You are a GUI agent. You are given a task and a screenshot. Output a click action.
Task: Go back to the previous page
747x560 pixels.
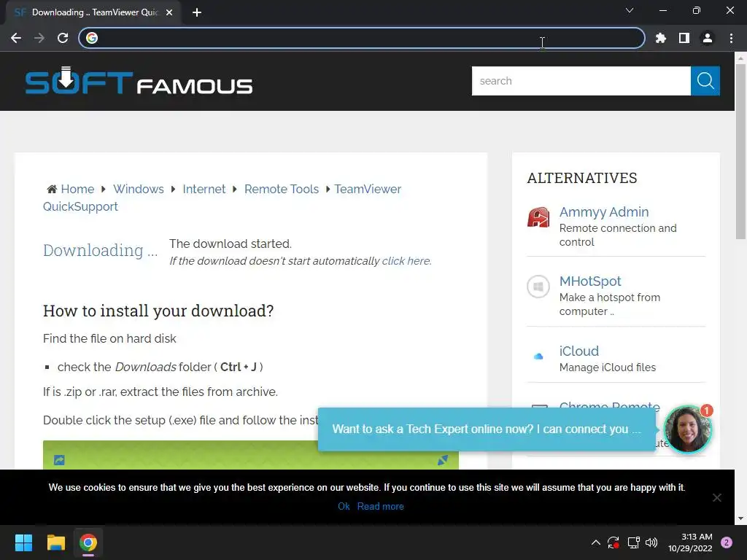[16, 38]
